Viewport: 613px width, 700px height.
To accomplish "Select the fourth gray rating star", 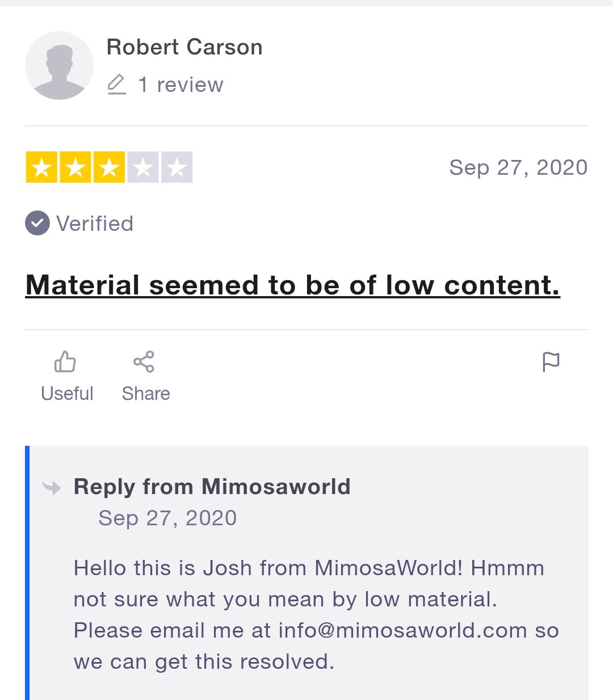I will (143, 167).
